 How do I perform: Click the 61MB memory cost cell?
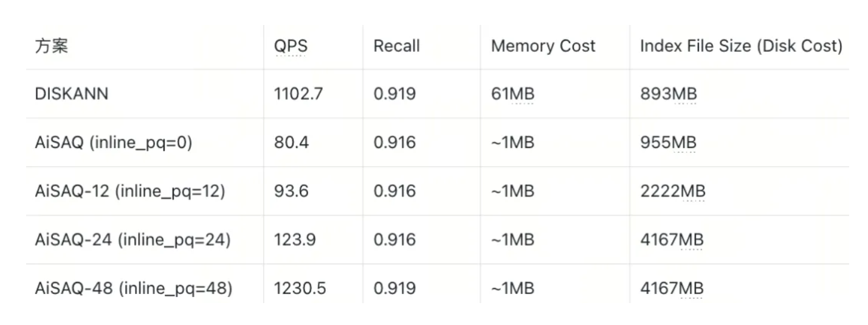pos(512,94)
